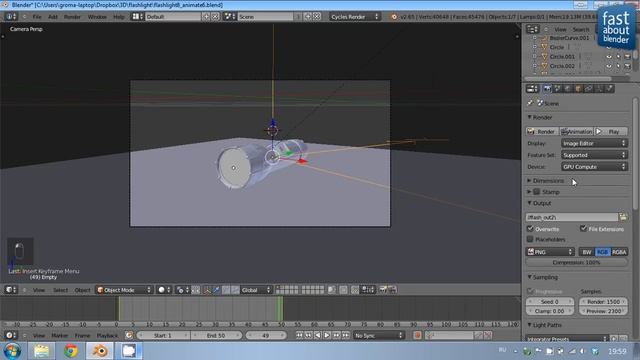
Task: Open the Global transform orientation dropdown
Action: pos(256,290)
